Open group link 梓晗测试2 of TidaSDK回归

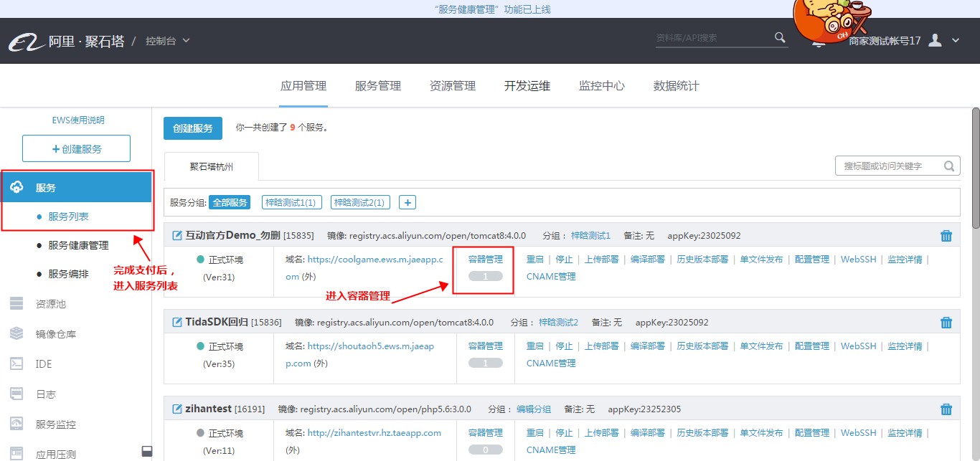tap(558, 323)
